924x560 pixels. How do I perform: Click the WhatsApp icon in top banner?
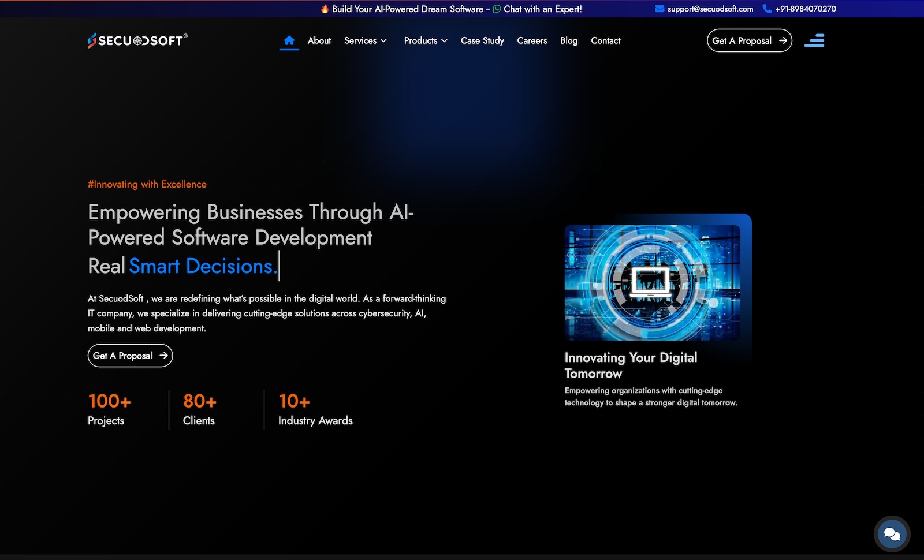497,9
